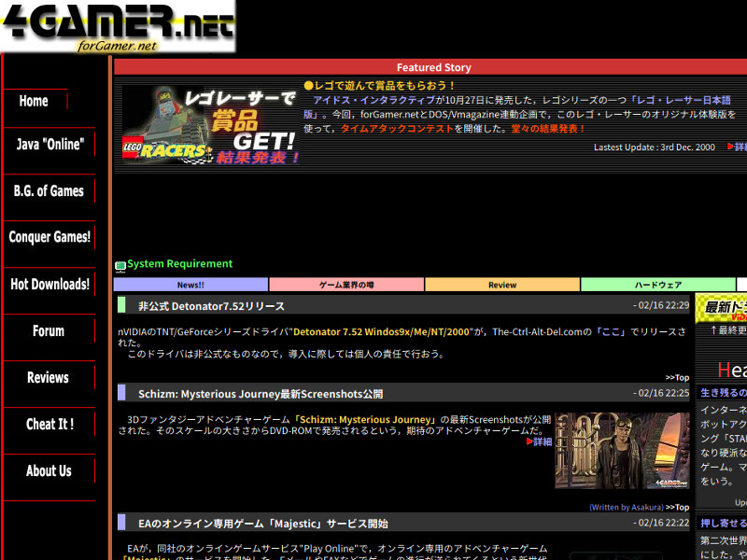Click the 4GAMER.net logo banner
The width and height of the screenshot is (747, 560).
(x=118, y=26)
